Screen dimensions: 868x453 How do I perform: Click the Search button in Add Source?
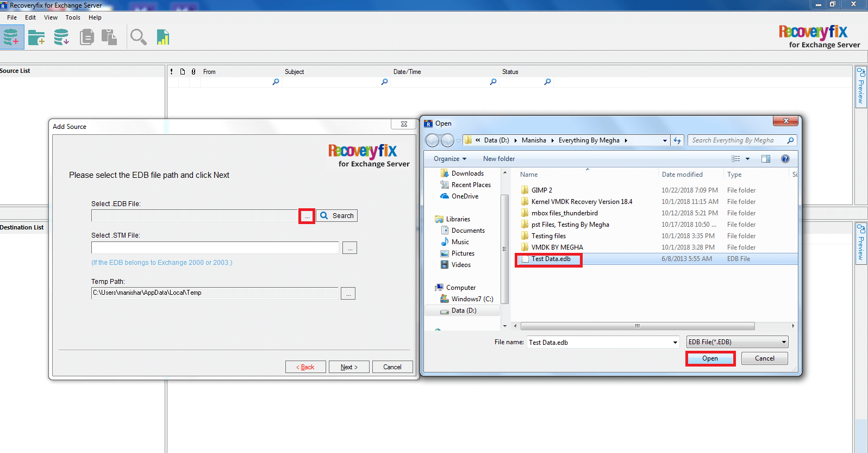[x=336, y=216]
